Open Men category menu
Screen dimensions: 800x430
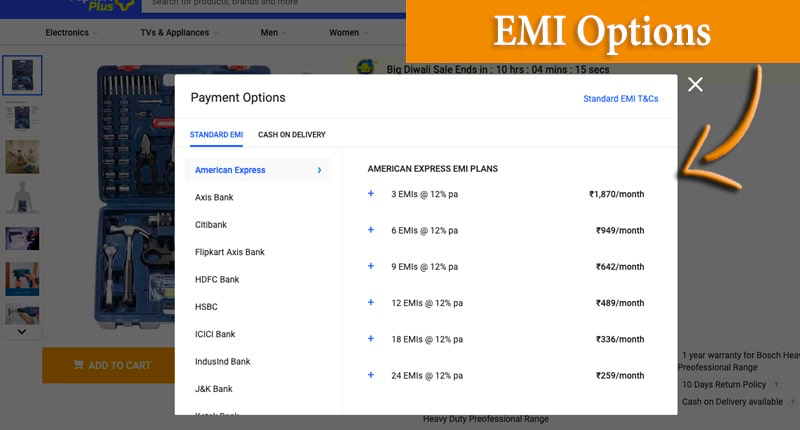[x=273, y=33]
